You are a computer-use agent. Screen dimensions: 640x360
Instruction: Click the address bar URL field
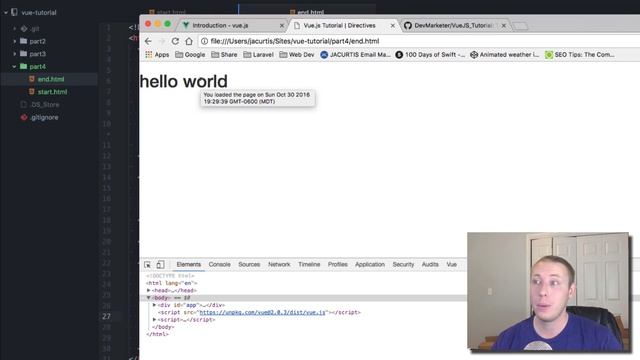(x=420, y=41)
